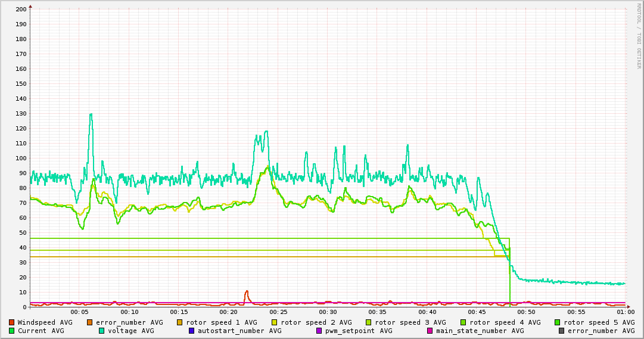Click the 200 value on the y-axis

(21, 10)
